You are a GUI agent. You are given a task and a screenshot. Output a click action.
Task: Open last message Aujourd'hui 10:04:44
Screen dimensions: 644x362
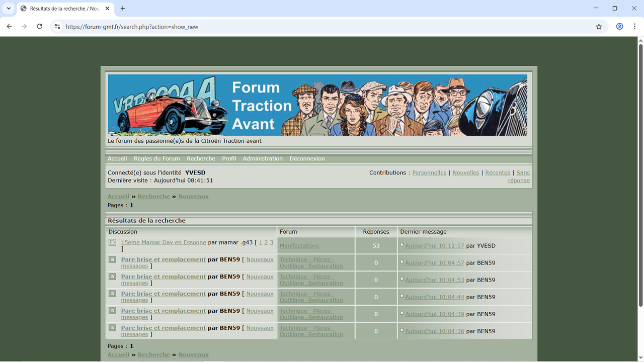coord(435,297)
